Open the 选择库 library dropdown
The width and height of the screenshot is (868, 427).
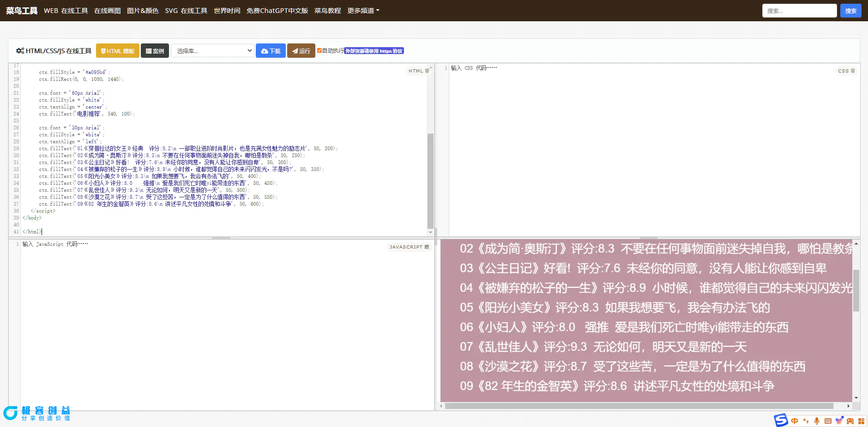pos(213,51)
